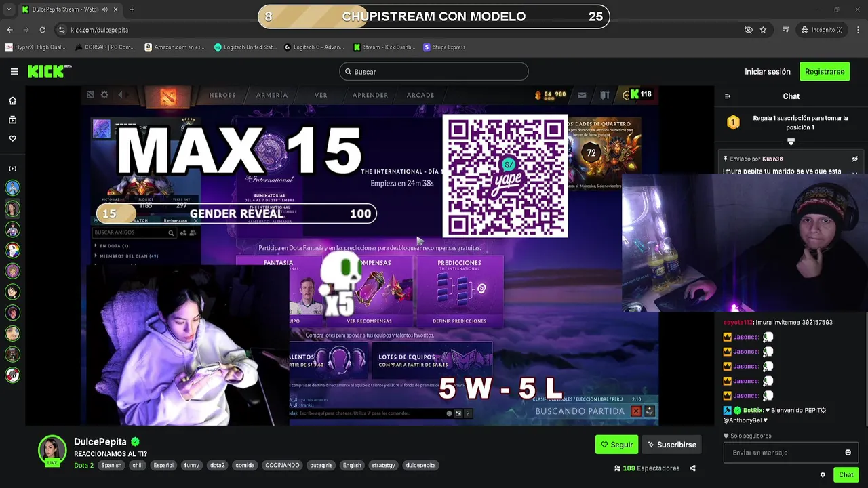
Task: Click the gold position 1 badge
Action: click(x=733, y=123)
